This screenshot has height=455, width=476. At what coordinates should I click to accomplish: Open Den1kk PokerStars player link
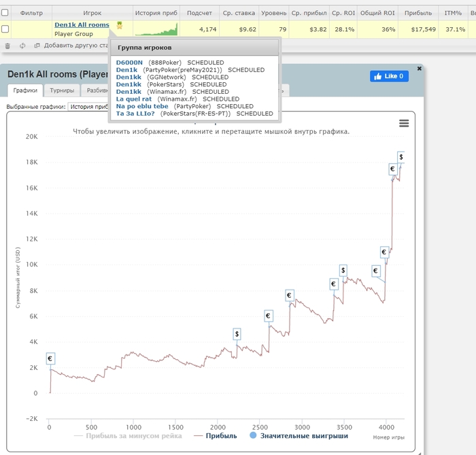129,84
